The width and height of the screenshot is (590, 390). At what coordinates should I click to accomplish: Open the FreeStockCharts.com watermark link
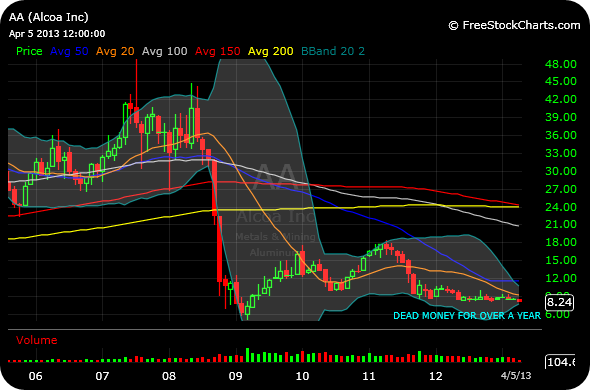coord(514,25)
